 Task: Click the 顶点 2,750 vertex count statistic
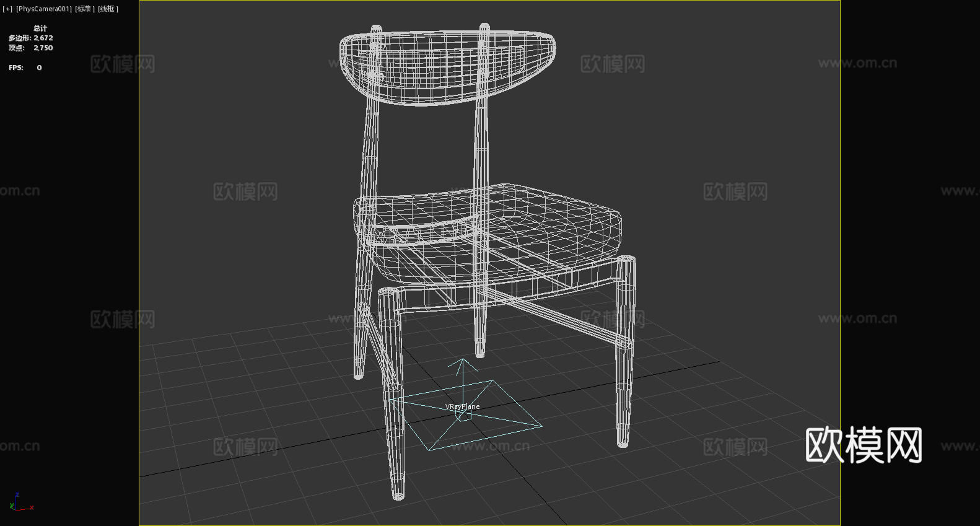(x=31, y=48)
